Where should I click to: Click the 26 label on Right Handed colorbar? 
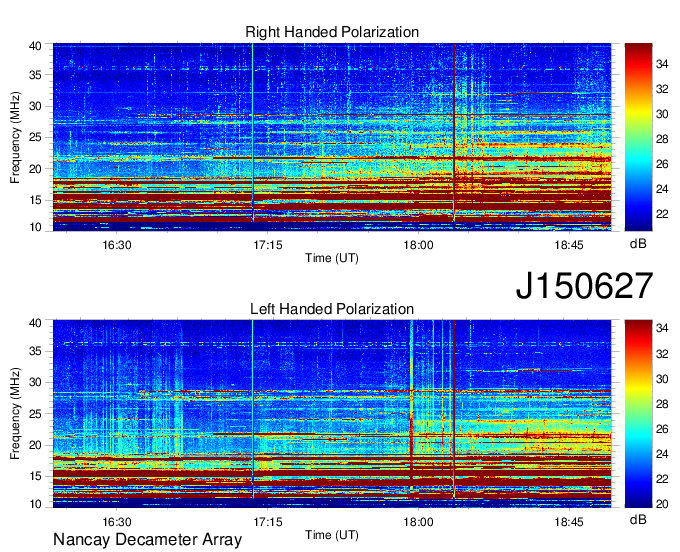(662, 164)
